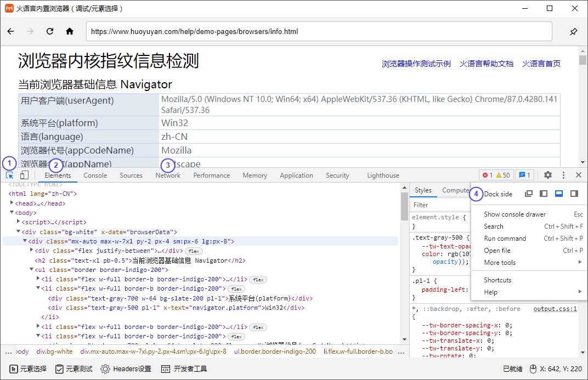Choose Shortcuts menu item
The width and height of the screenshot is (588, 380).
click(529, 280)
